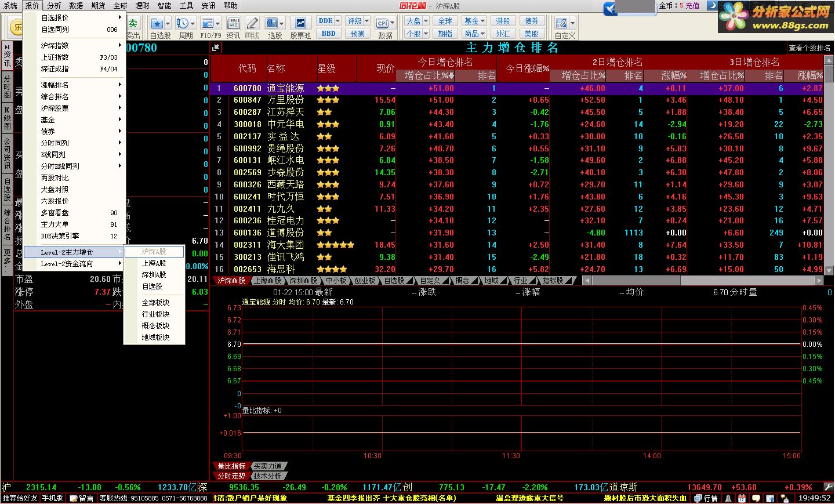Select the 画线 pencil drawing tool
The width and height of the screenshot is (835, 504).
pos(252,23)
